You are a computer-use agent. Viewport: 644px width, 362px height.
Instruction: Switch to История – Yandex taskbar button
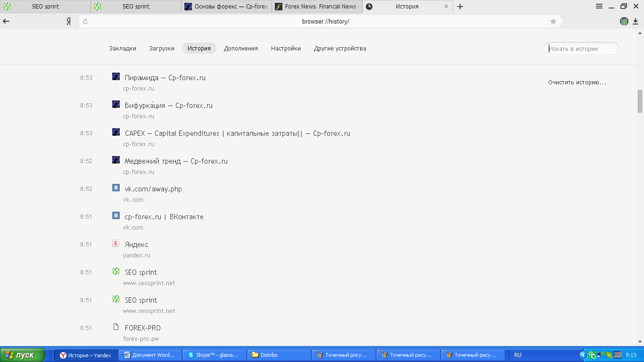click(x=86, y=355)
